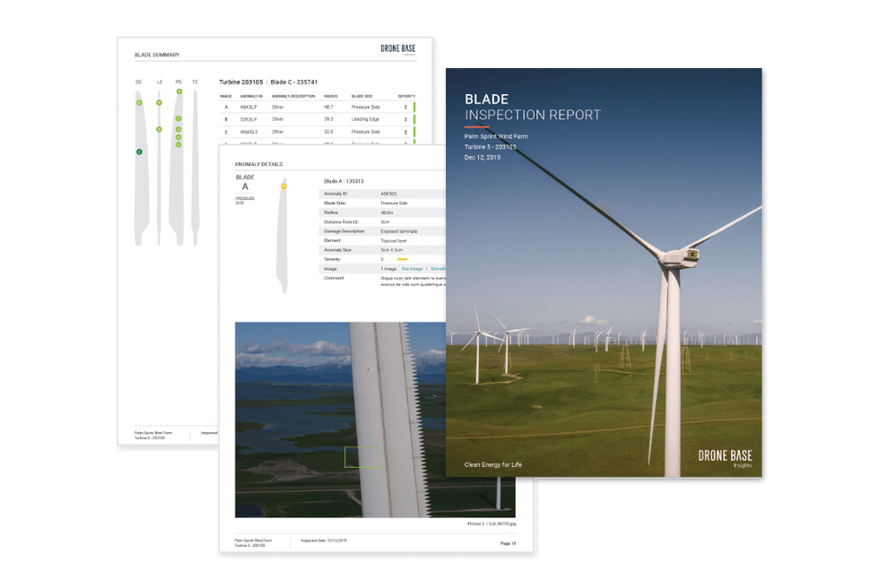Viewport: 879px width, 588px height.
Task: Click the "Page 10" footer text
Action: [x=508, y=543]
